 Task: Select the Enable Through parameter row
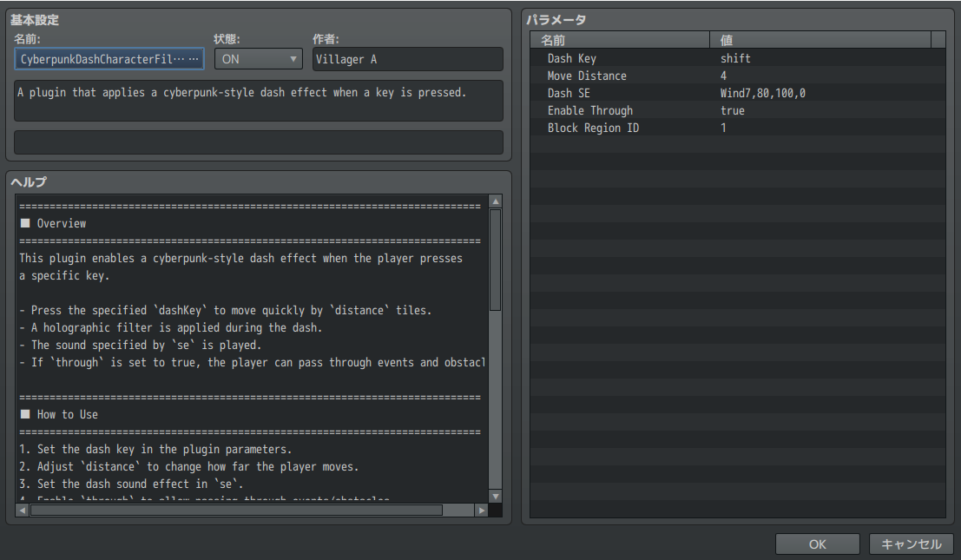pyautogui.click(x=737, y=110)
